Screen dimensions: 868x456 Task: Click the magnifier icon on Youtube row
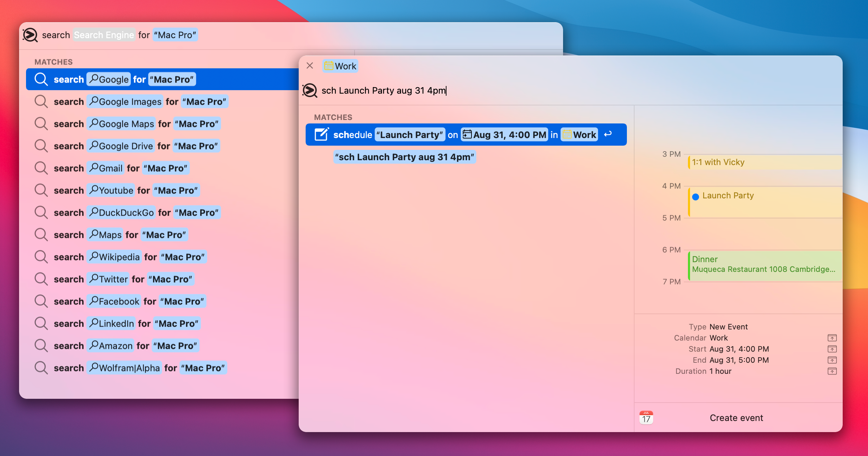pyautogui.click(x=41, y=190)
